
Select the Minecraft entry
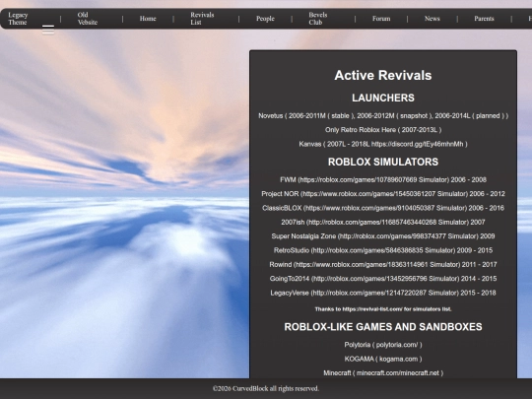383,373
